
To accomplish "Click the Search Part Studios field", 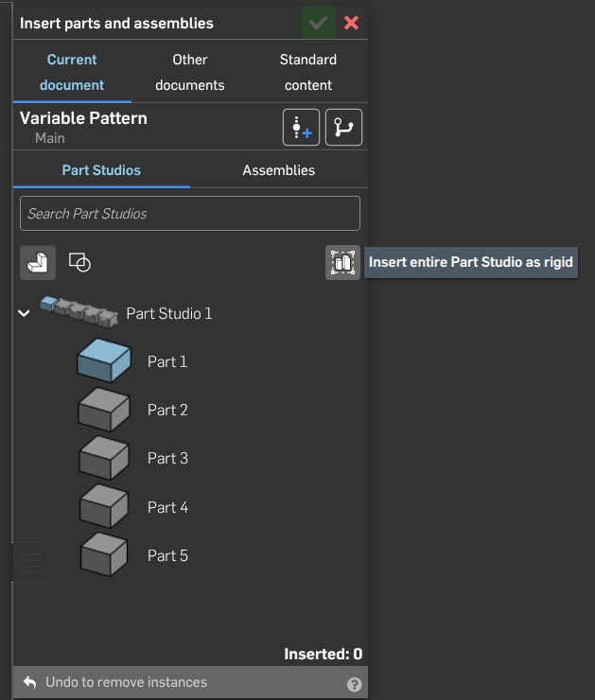I will click(190, 214).
